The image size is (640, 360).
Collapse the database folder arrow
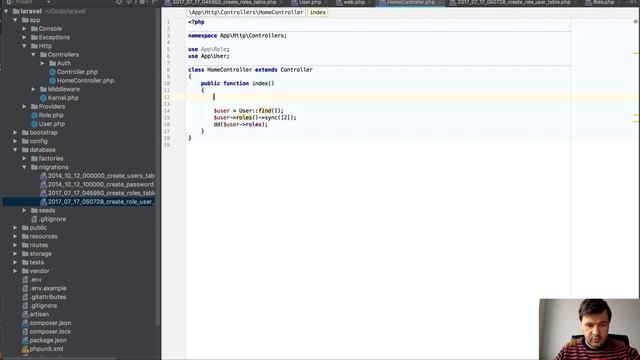click(x=15, y=150)
